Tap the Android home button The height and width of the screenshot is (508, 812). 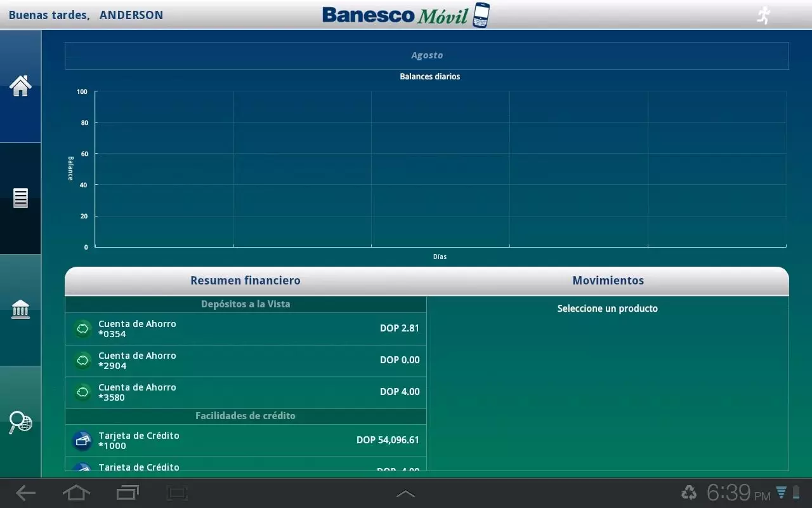point(76,493)
